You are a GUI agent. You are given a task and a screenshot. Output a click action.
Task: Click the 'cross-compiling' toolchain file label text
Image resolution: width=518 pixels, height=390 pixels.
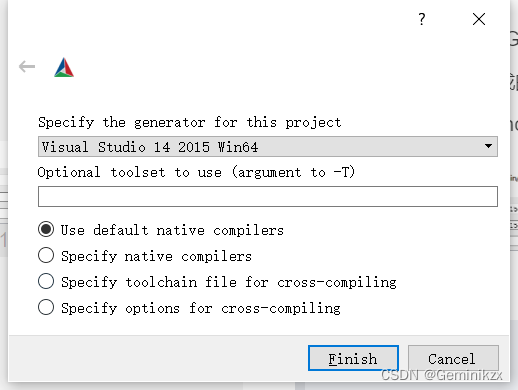coord(337,282)
